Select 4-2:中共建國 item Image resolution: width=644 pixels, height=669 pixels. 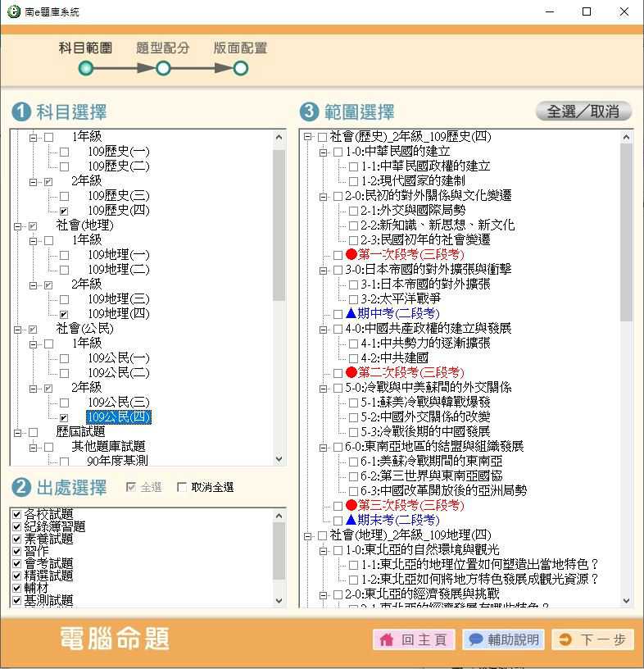pyautogui.click(x=394, y=357)
